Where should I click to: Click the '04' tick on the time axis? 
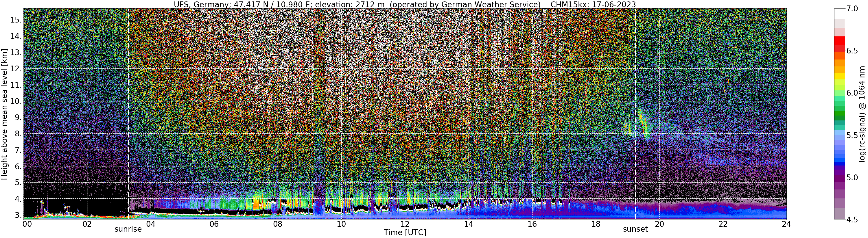click(150, 224)
